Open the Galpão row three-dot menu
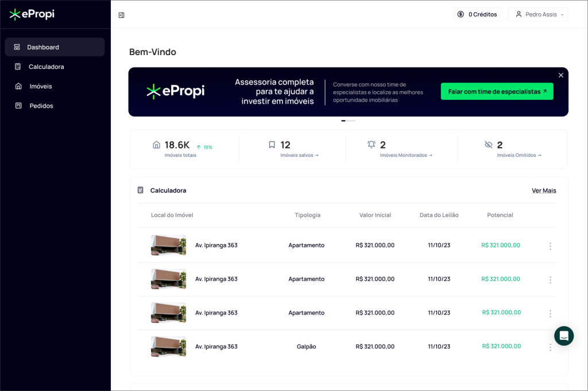The width and height of the screenshot is (588, 391). click(x=550, y=347)
